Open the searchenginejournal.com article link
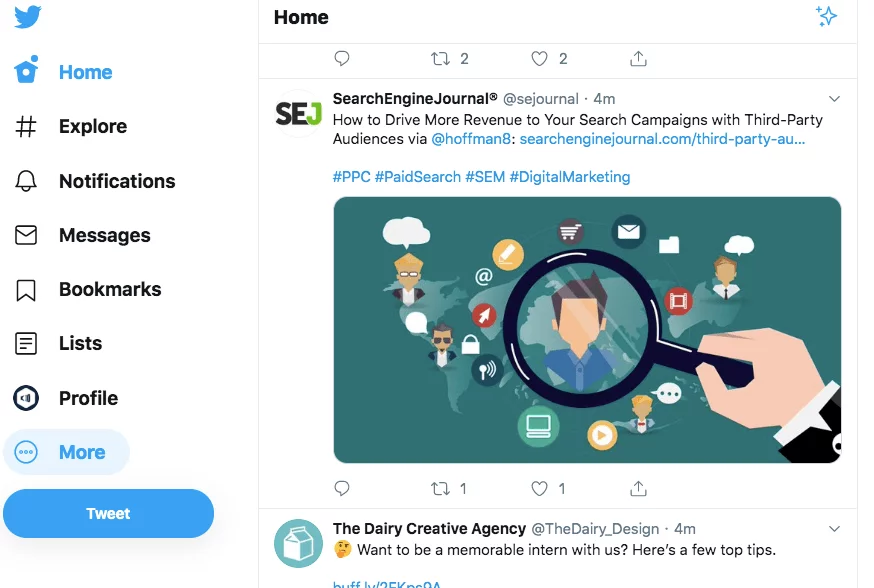 (x=662, y=139)
